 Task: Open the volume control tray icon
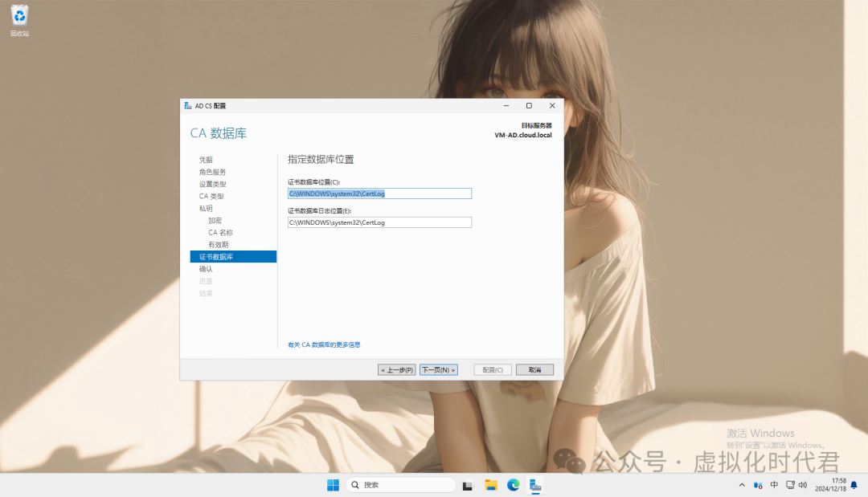(803, 485)
